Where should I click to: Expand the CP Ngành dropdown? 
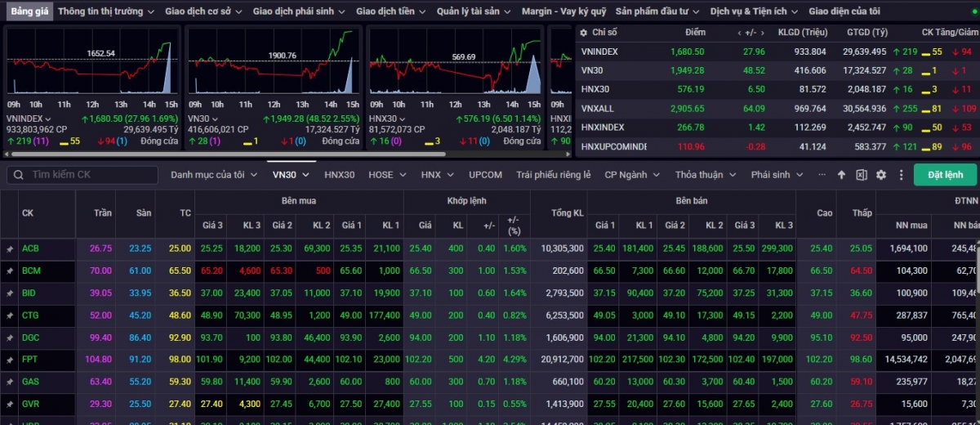631,175
